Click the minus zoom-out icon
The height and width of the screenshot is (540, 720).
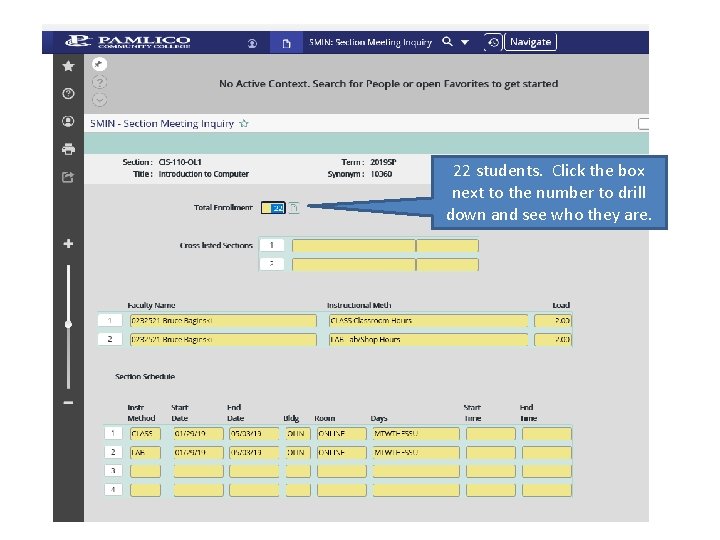tap(68, 403)
